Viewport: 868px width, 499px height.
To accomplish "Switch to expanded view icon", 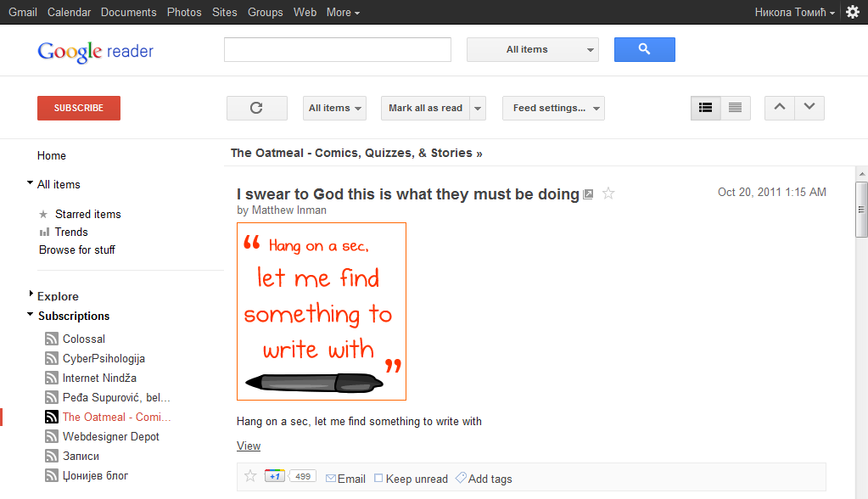I will [x=706, y=108].
